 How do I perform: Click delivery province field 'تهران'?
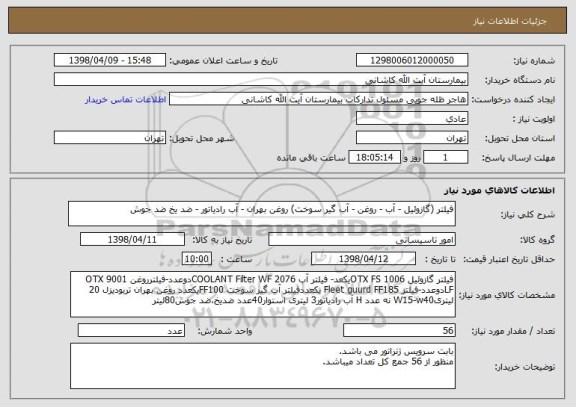(412, 138)
